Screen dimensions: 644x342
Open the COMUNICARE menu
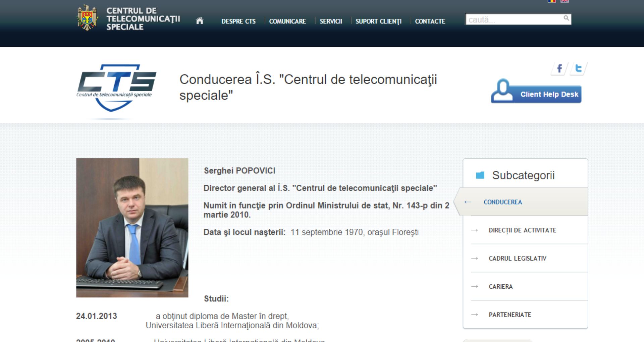(x=287, y=21)
